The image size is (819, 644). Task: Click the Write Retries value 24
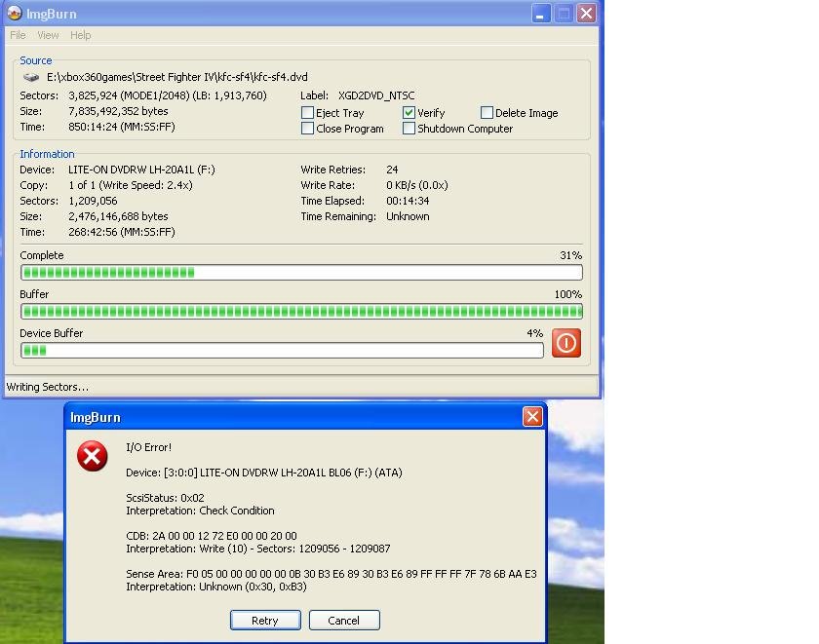[392, 170]
